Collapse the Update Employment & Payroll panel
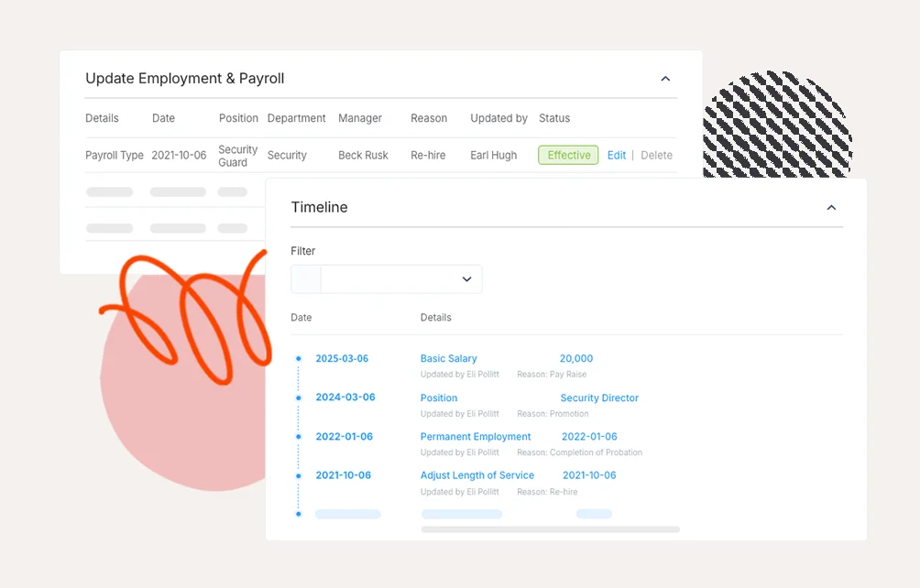The width and height of the screenshot is (920, 588). point(665,79)
